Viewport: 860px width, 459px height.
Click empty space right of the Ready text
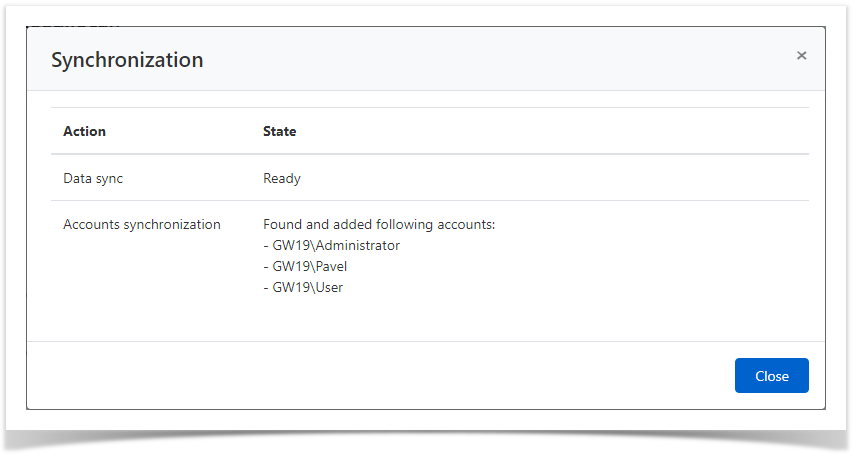point(550,178)
